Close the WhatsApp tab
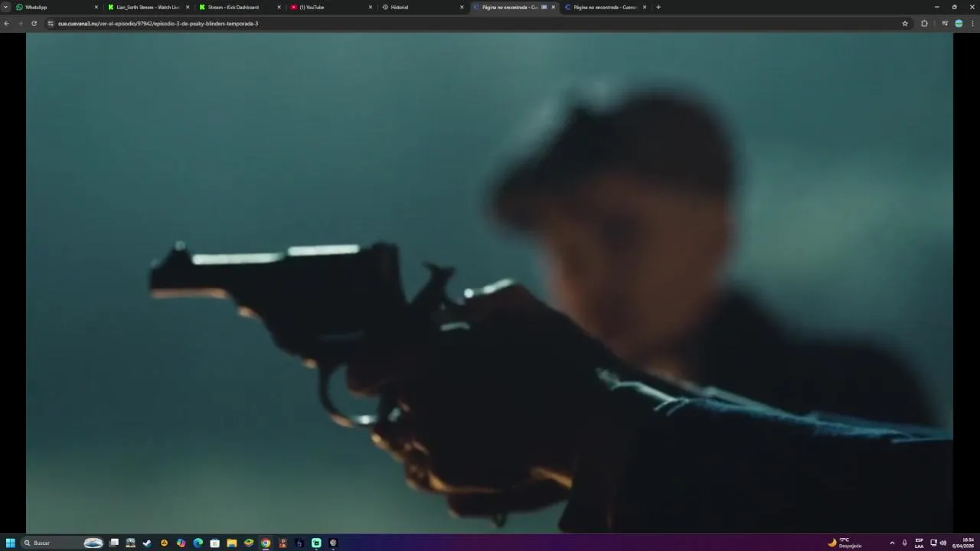The width and height of the screenshot is (980, 551). pyautogui.click(x=96, y=7)
